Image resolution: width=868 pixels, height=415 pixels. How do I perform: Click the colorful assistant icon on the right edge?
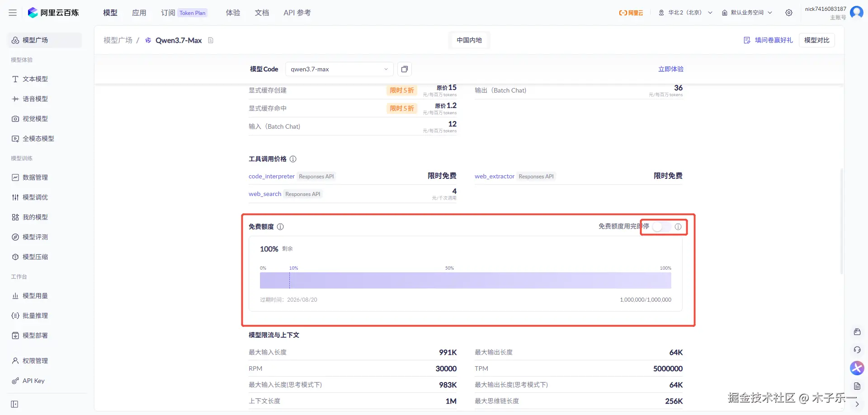pos(857,368)
